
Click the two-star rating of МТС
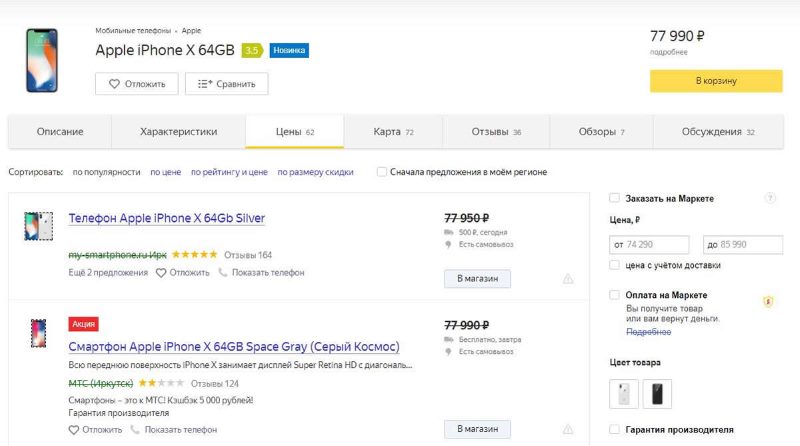tap(161, 383)
